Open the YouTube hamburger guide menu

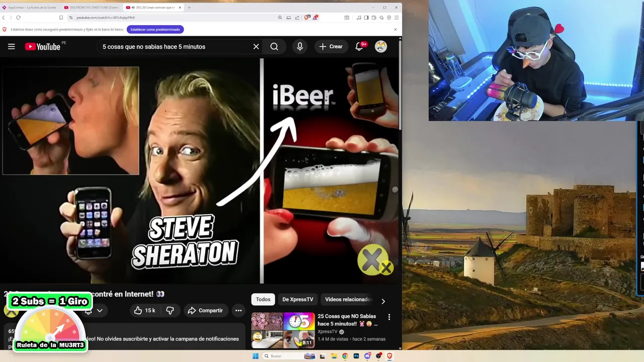[x=11, y=47]
